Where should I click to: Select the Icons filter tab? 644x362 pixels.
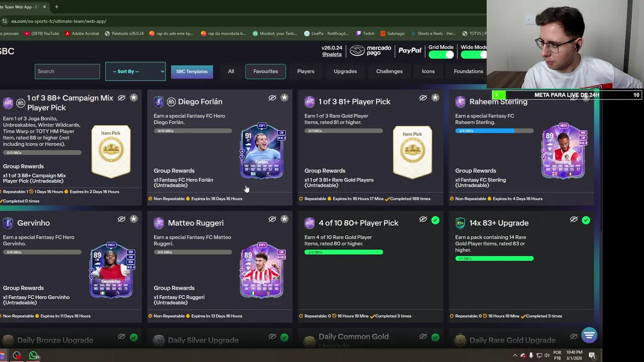click(428, 71)
